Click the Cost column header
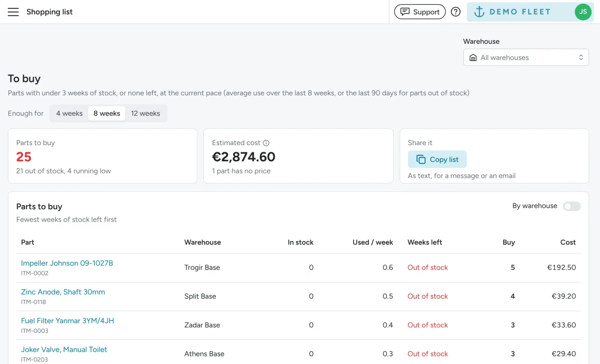Viewport: 600px width, 364px height. pos(568,242)
